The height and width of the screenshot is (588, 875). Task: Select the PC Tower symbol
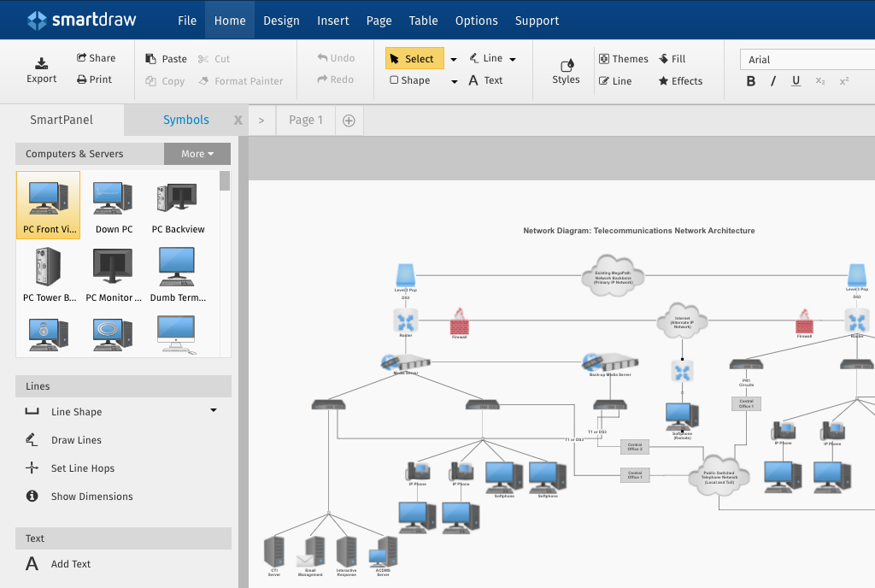[49, 273]
